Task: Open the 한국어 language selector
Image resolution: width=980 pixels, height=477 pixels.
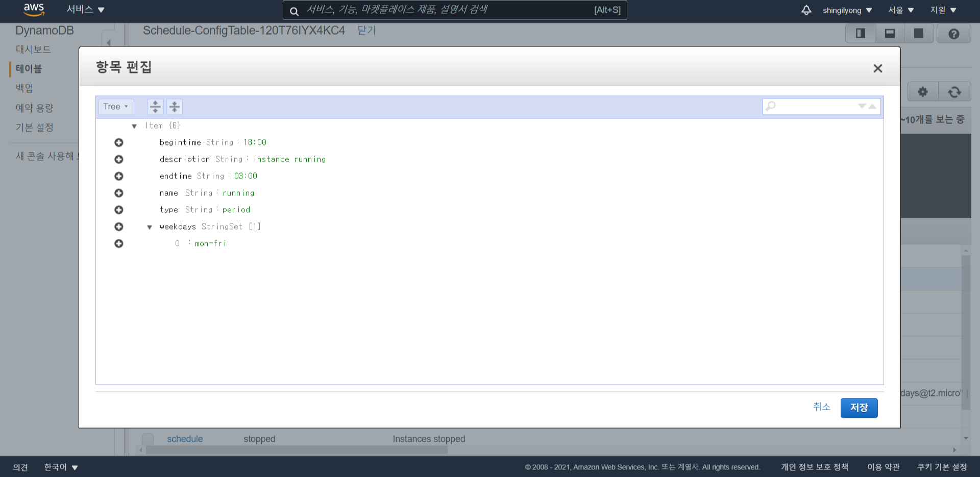Action: 61,467
